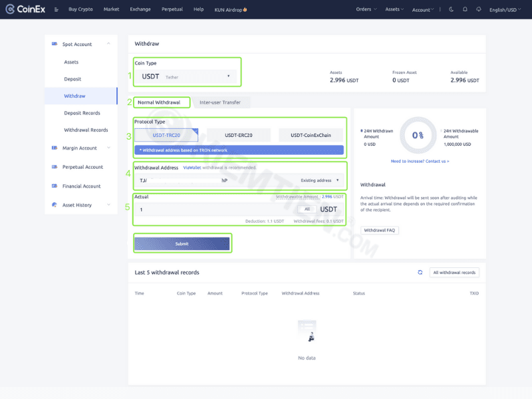532x399 pixels.
Task: Click the All amount button
Action: pos(307,209)
